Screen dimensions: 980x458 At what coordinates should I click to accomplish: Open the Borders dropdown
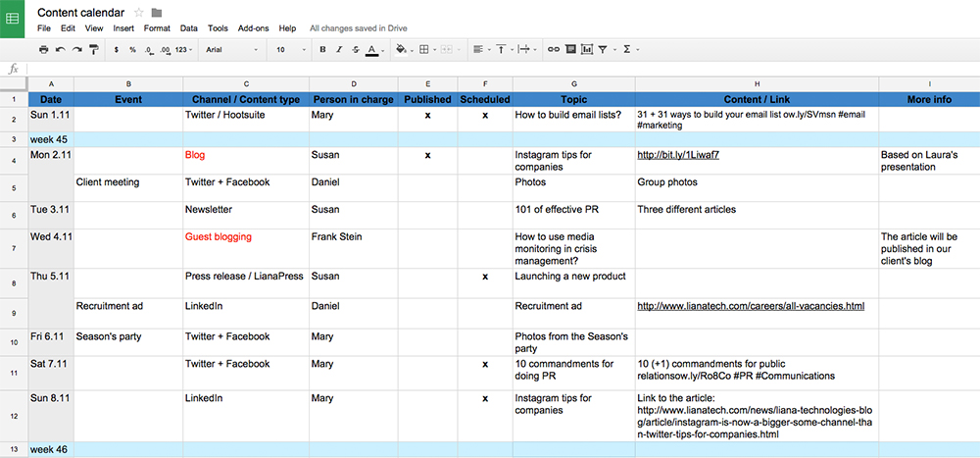tap(426, 49)
